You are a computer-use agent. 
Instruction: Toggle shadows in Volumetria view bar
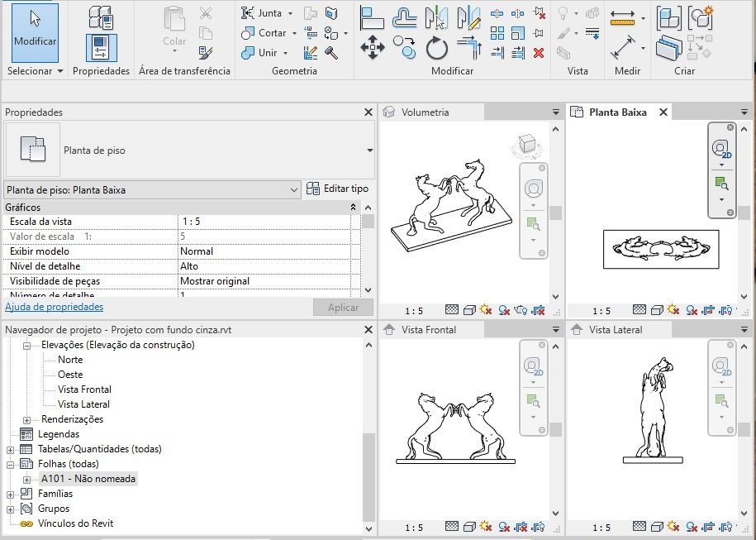(504, 310)
